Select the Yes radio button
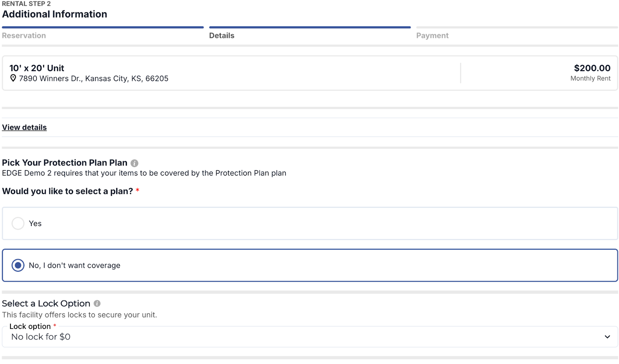Image resolution: width=619 pixels, height=364 pixels. point(18,223)
